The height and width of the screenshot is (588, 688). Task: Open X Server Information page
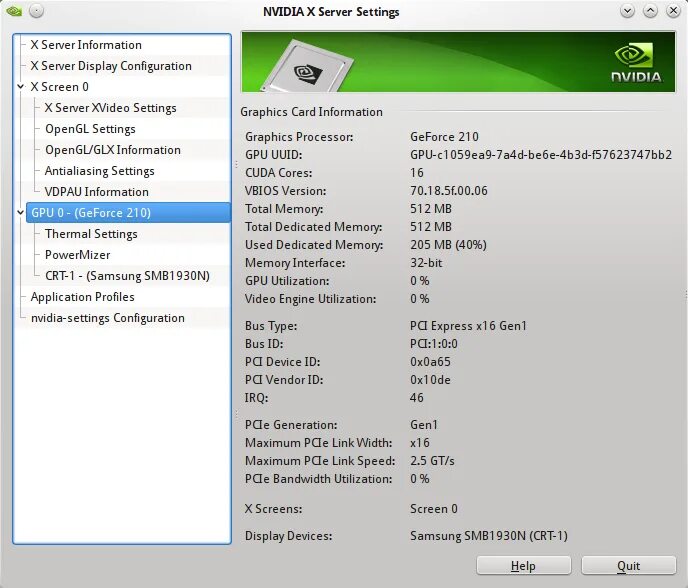coord(86,45)
